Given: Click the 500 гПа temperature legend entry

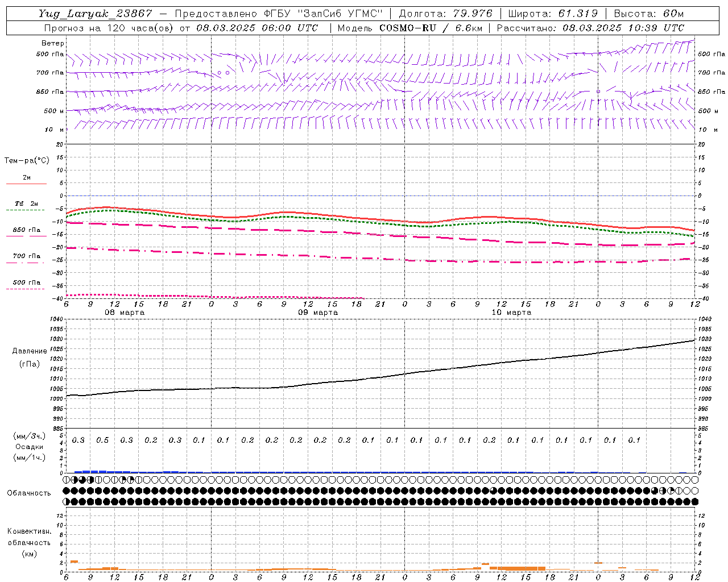Looking at the screenshot, I should pos(27,282).
